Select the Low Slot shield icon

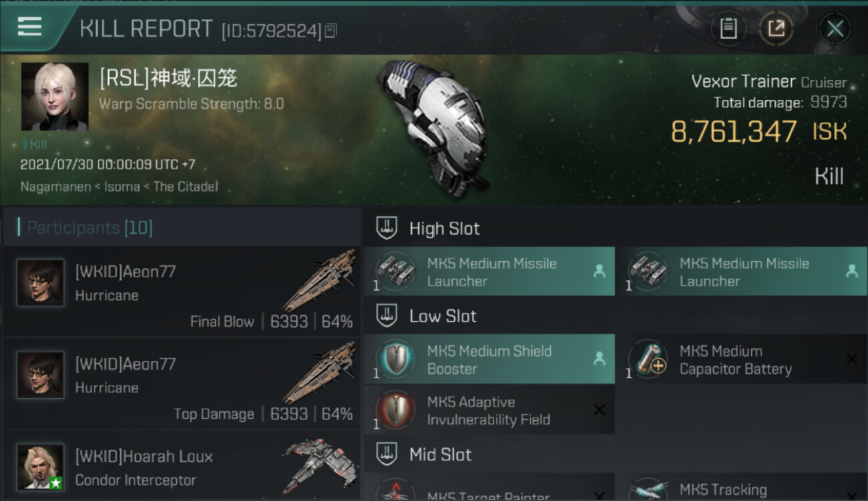387,316
